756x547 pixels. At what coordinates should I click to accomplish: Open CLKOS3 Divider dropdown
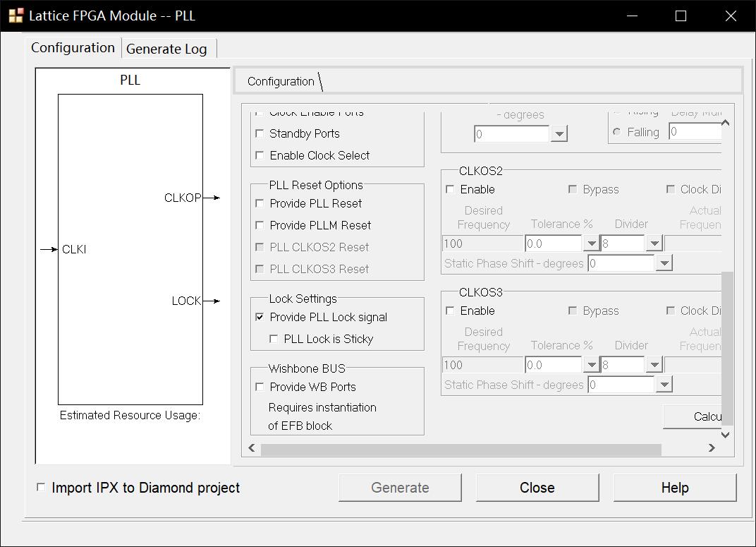click(654, 365)
